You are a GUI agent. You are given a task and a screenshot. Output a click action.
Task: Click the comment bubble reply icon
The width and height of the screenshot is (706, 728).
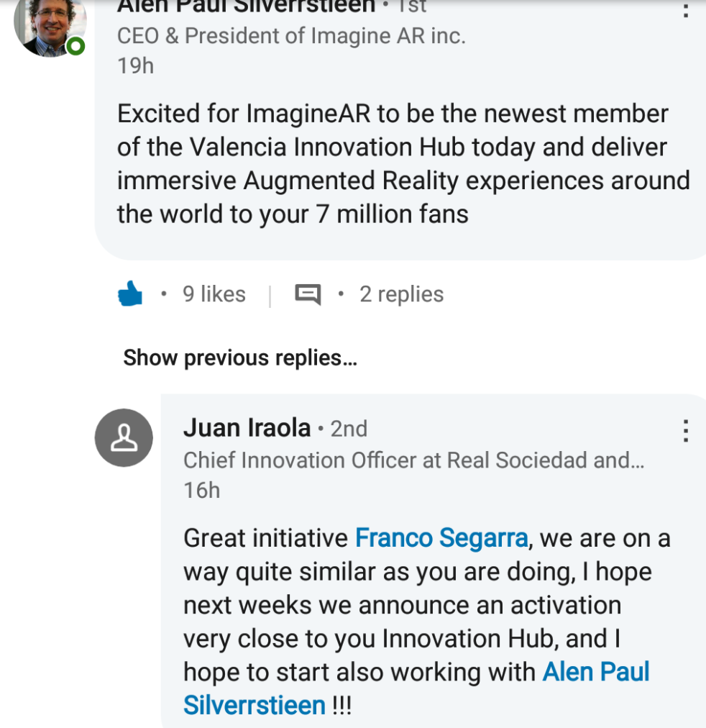pos(308,294)
